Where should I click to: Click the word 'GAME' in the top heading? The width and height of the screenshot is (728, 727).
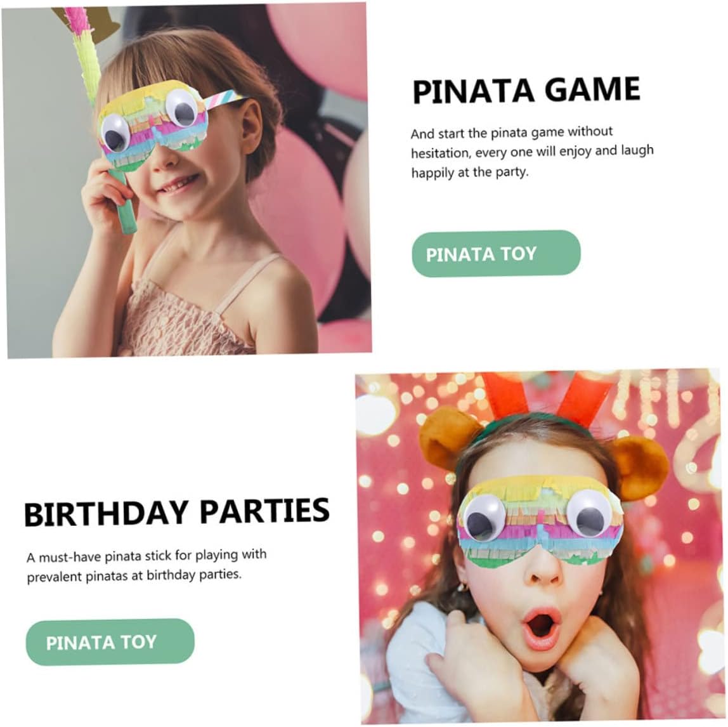click(592, 89)
